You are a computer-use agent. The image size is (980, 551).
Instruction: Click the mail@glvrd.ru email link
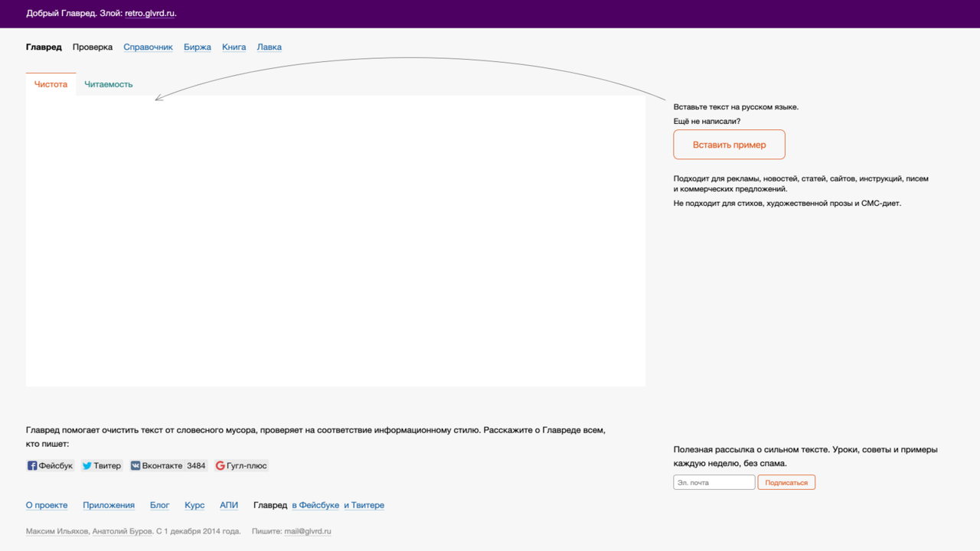pos(308,531)
